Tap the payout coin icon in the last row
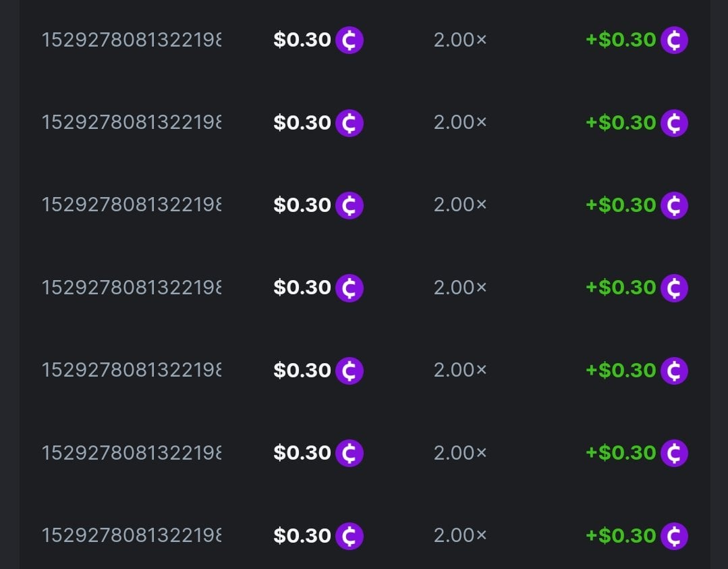The height and width of the screenshot is (569, 728). tap(674, 536)
